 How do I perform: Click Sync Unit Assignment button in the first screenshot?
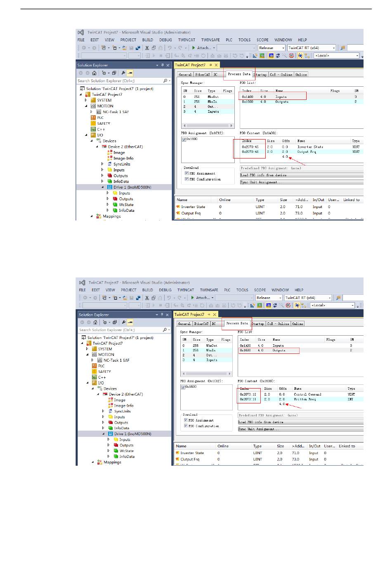pyautogui.click(x=302, y=182)
